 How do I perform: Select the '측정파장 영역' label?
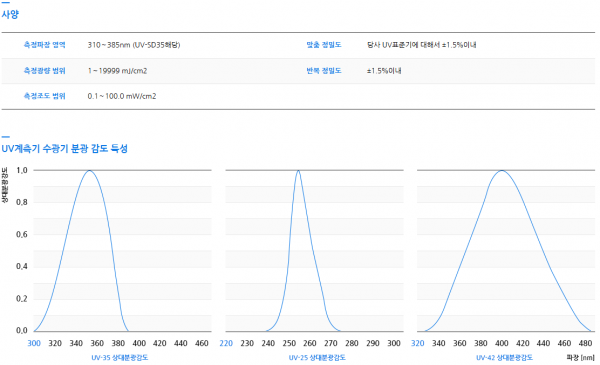[x=44, y=45]
